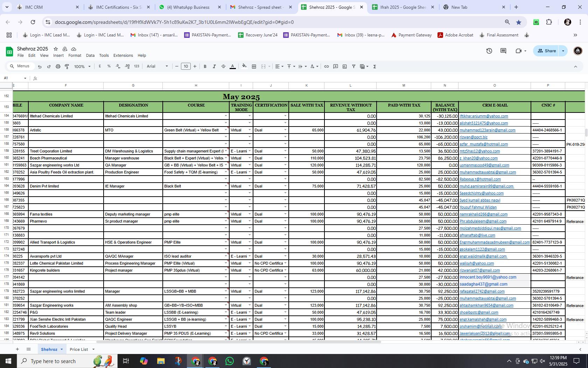Open the Data menu
Screen dimensions: 588x368
click(x=90, y=55)
